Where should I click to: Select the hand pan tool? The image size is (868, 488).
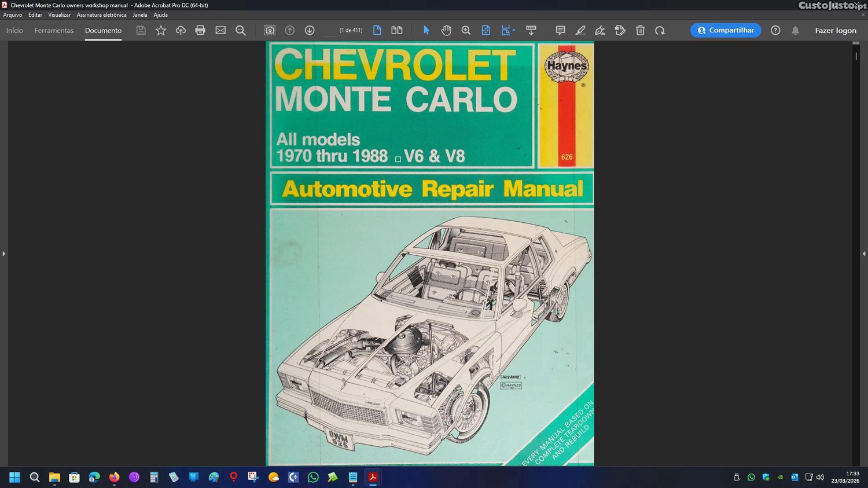point(446,30)
